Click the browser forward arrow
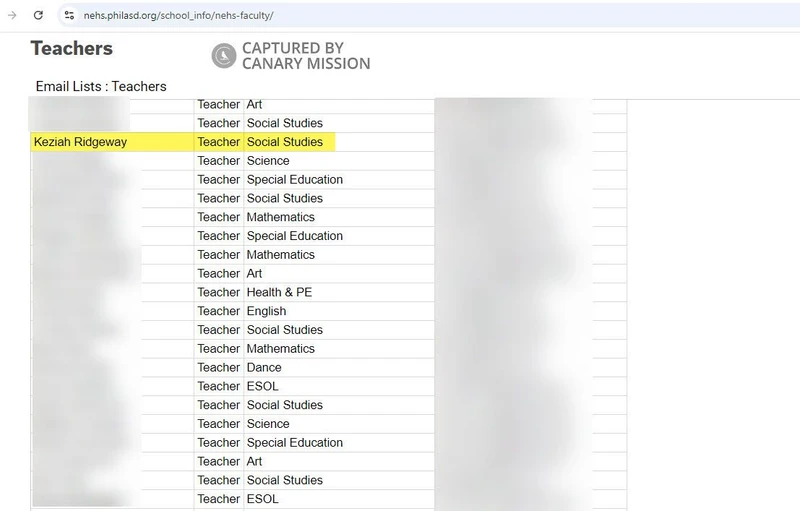The width and height of the screenshot is (800, 511). [x=12, y=16]
